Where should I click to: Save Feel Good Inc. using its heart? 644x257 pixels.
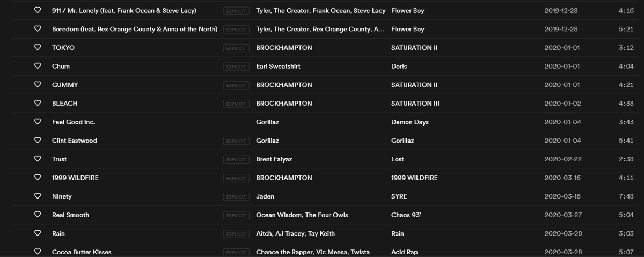[x=38, y=122]
